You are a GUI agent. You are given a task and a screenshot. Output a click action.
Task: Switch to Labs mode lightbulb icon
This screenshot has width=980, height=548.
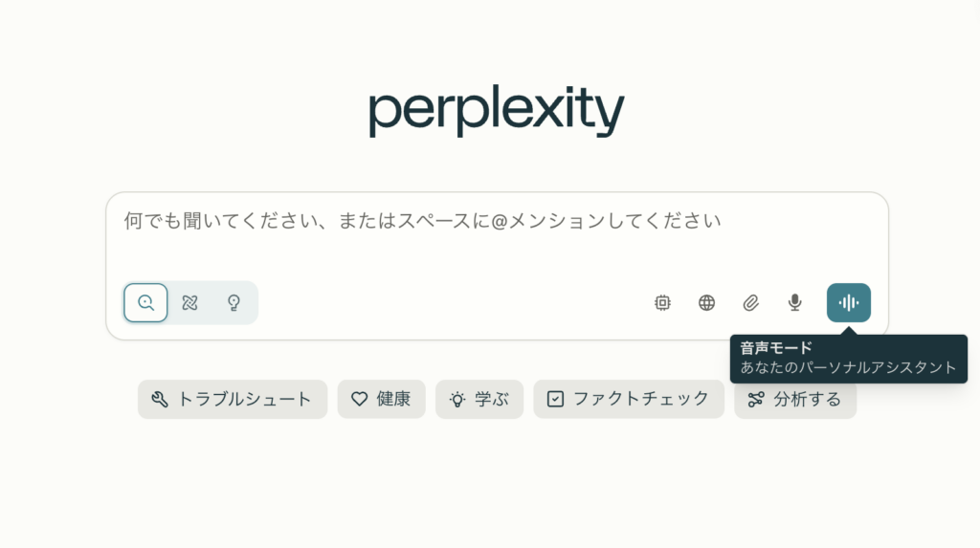click(234, 303)
